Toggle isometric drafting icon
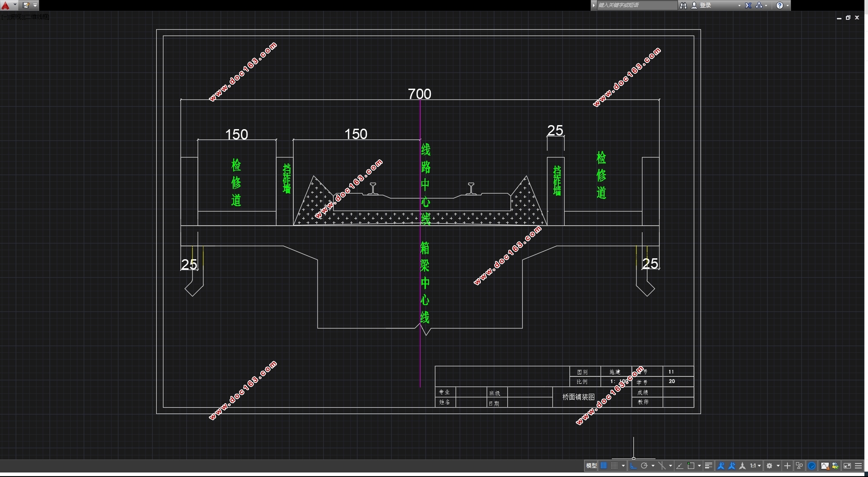Screen dimensions: 868x477 tap(662, 466)
